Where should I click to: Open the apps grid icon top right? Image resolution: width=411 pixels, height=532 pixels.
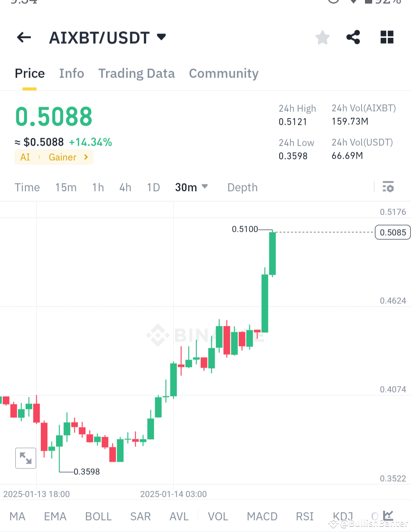387,37
